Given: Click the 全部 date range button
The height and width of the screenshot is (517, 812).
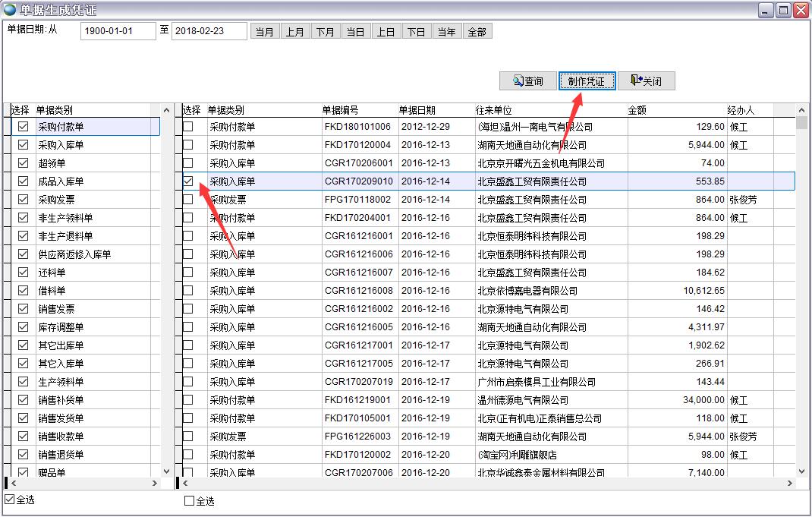Looking at the screenshot, I should 477,32.
